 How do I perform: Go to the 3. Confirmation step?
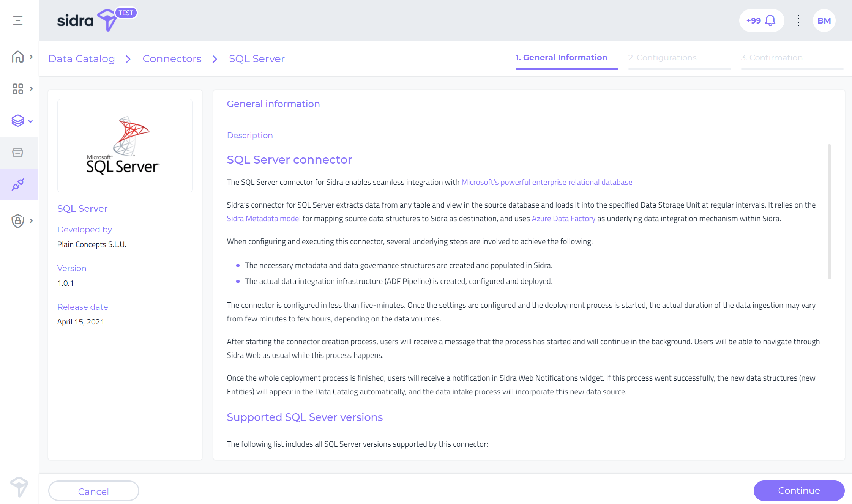point(772,58)
